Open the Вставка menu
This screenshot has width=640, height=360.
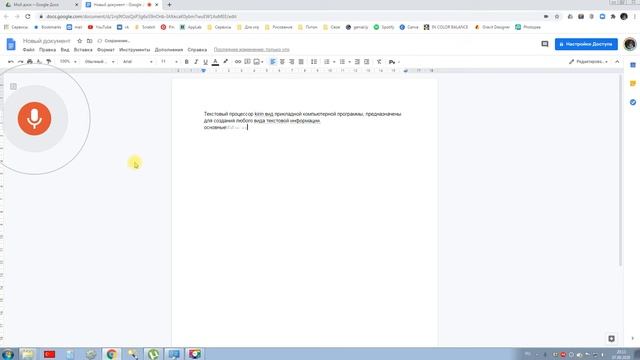(83, 50)
